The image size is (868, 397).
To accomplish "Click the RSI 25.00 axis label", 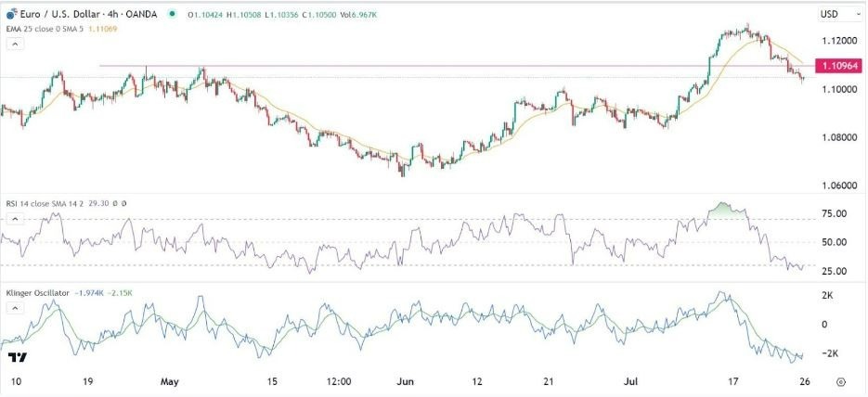I will pos(834,271).
